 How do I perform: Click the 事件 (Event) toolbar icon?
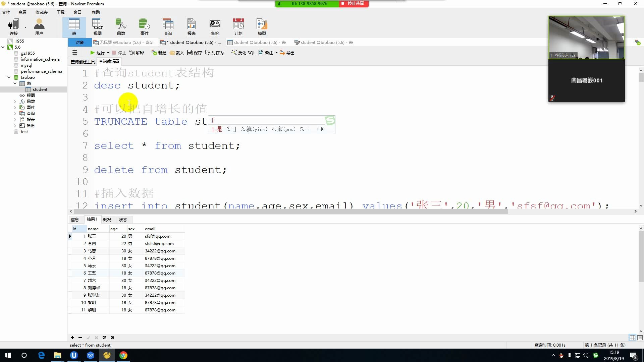[144, 26]
